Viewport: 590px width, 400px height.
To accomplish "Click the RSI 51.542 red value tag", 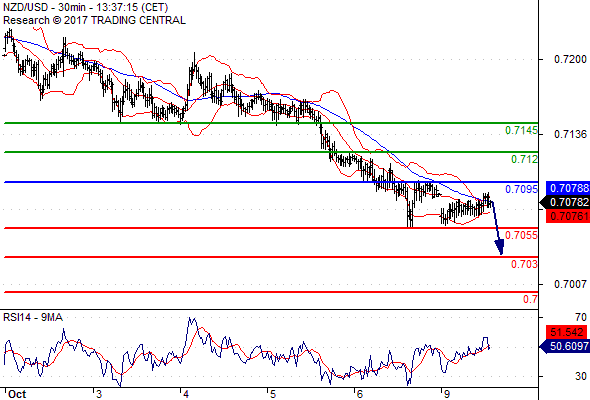I will 566,332.
